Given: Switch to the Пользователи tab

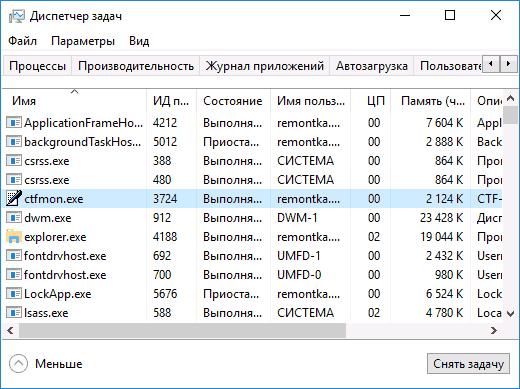Looking at the screenshot, I should (x=449, y=66).
